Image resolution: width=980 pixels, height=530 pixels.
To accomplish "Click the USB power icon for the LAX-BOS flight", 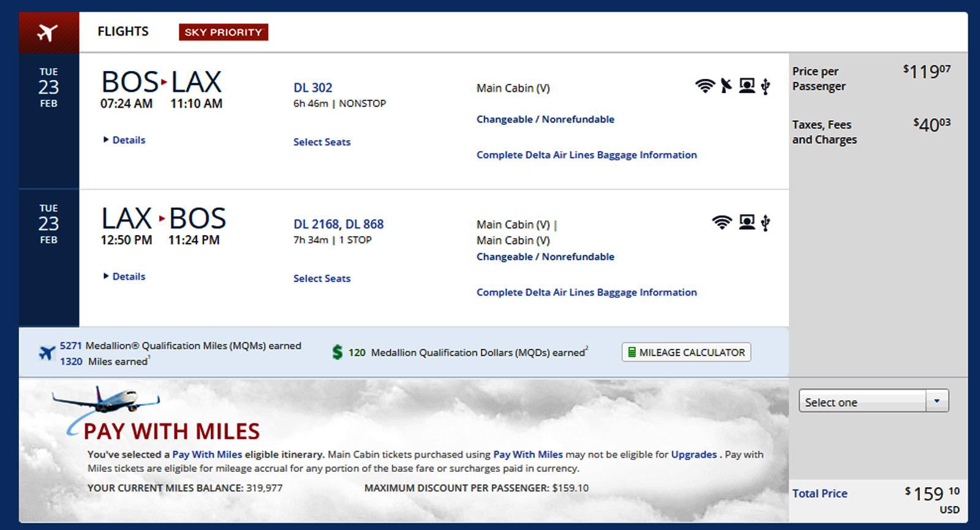I will (x=766, y=223).
